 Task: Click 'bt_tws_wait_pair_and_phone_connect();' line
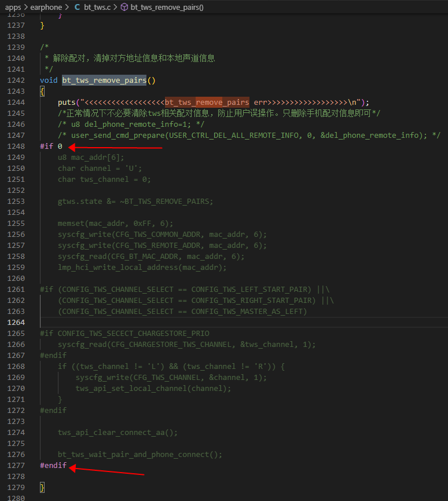[140, 455]
